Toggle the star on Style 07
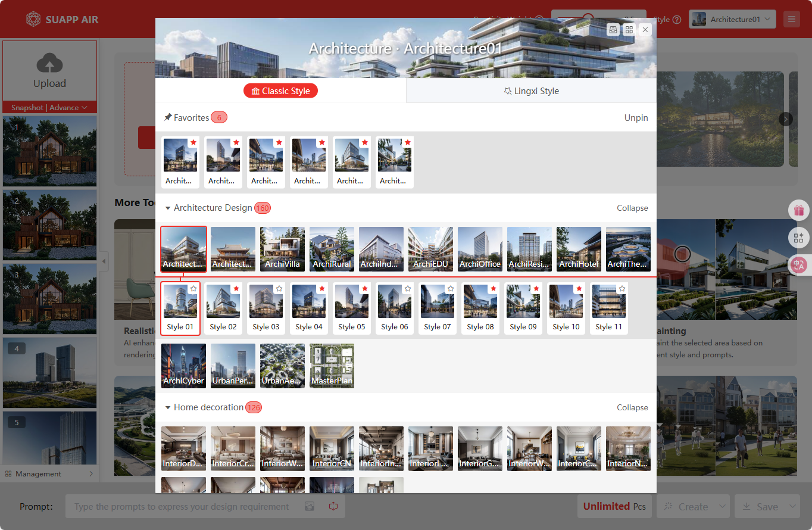 450,289
